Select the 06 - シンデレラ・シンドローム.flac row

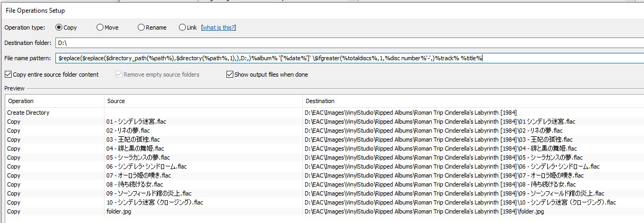146,166
